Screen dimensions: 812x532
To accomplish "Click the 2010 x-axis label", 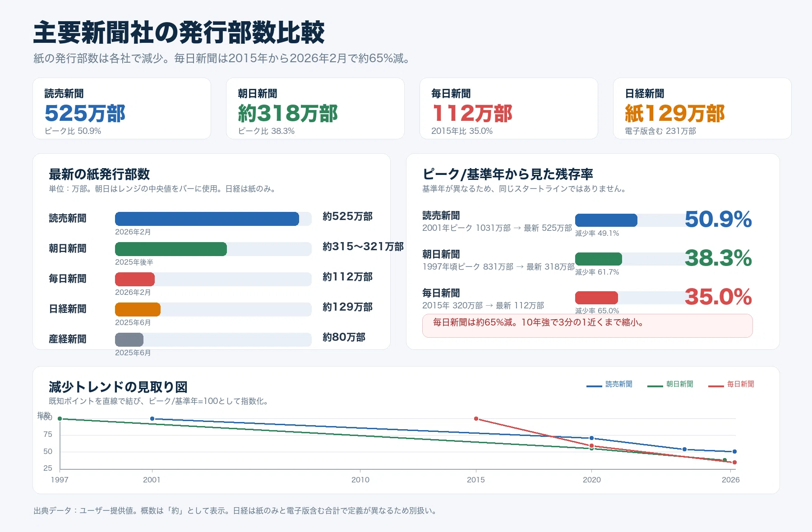I will (x=360, y=480).
